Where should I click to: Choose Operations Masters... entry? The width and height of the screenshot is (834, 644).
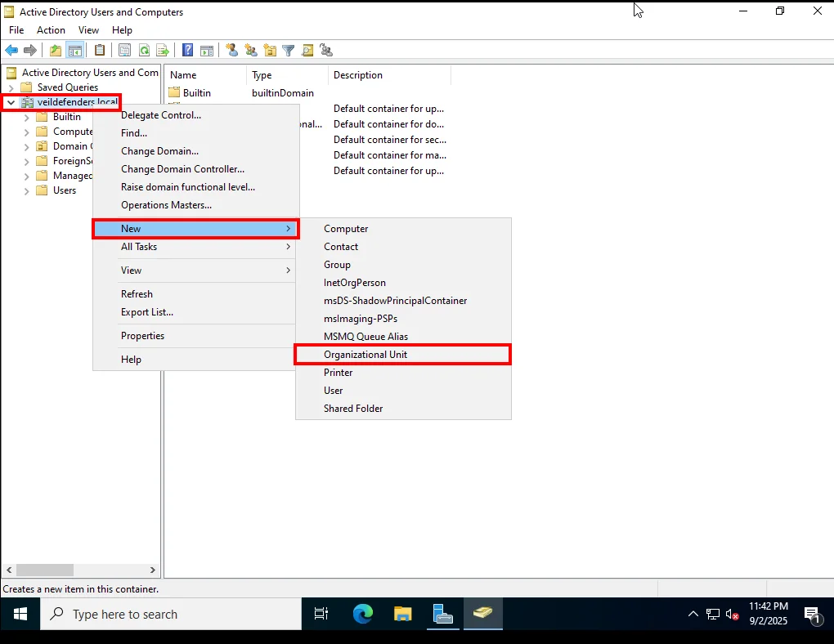click(x=195, y=205)
